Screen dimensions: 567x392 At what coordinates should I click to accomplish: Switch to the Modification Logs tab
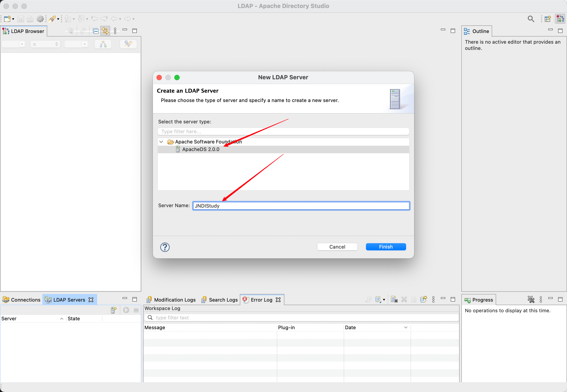point(171,300)
